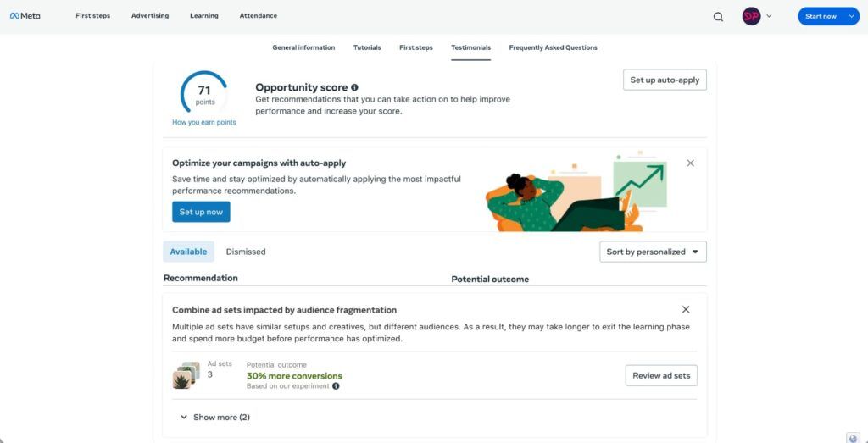Open 'How you earn points' link
The height and width of the screenshot is (443, 868).
pos(204,122)
